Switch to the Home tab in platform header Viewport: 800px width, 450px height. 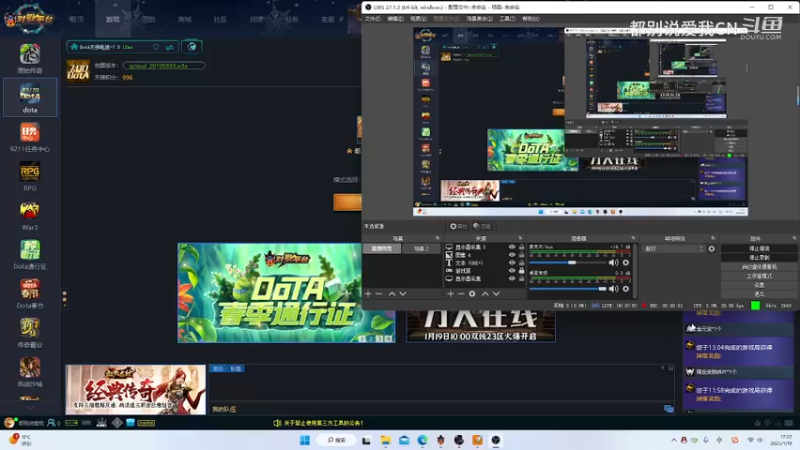pos(77,19)
